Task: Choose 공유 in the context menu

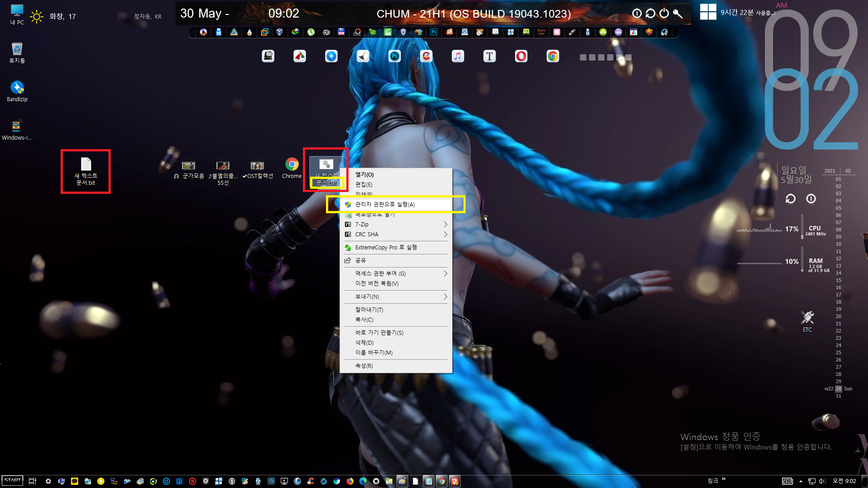Action: point(396,261)
